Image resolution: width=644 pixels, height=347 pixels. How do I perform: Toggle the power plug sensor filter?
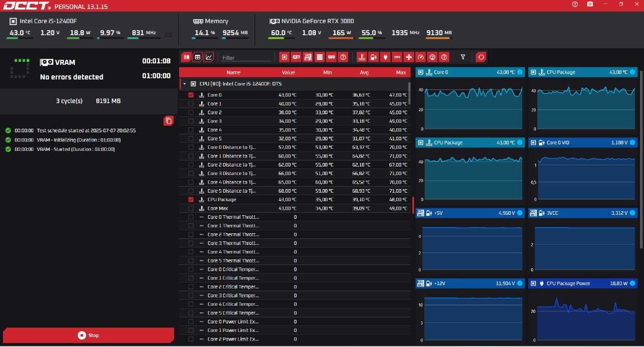[x=385, y=57]
